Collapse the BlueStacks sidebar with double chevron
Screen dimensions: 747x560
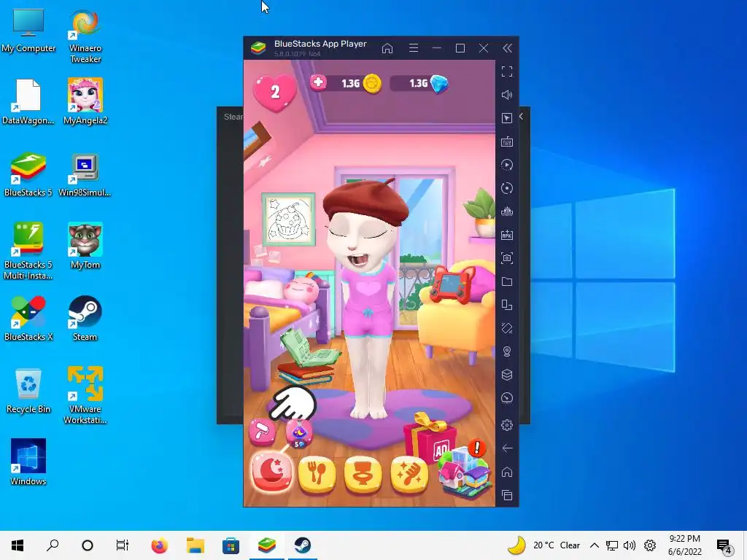click(508, 48)
